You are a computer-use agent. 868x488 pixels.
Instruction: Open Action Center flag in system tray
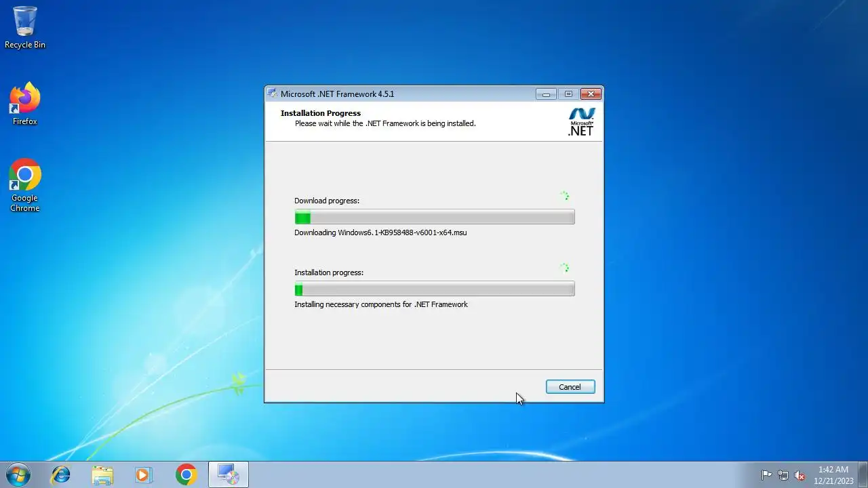pos(766,475)
